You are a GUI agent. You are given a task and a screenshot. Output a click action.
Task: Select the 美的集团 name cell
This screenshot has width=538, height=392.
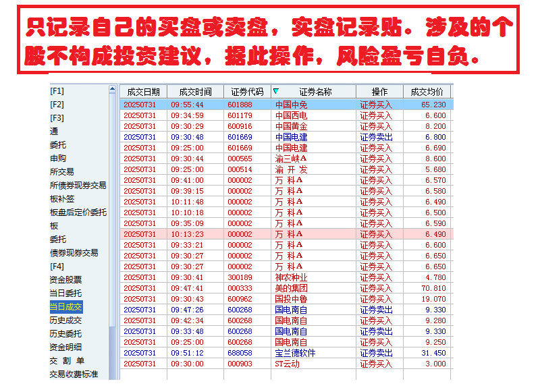[292, 288]
